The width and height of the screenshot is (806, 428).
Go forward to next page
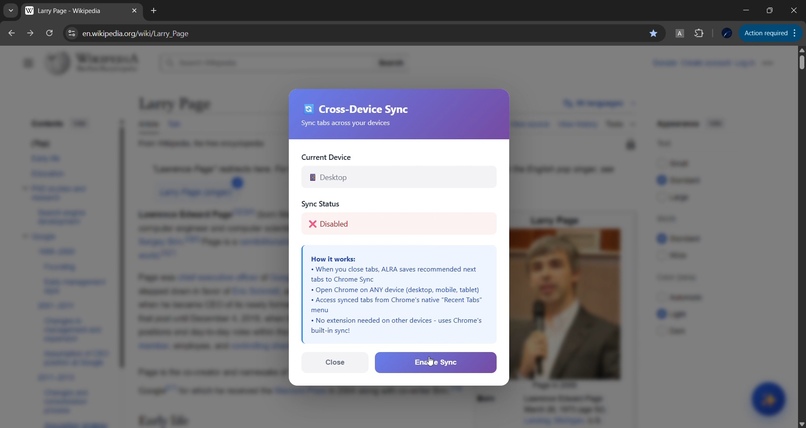coord(30,33)
